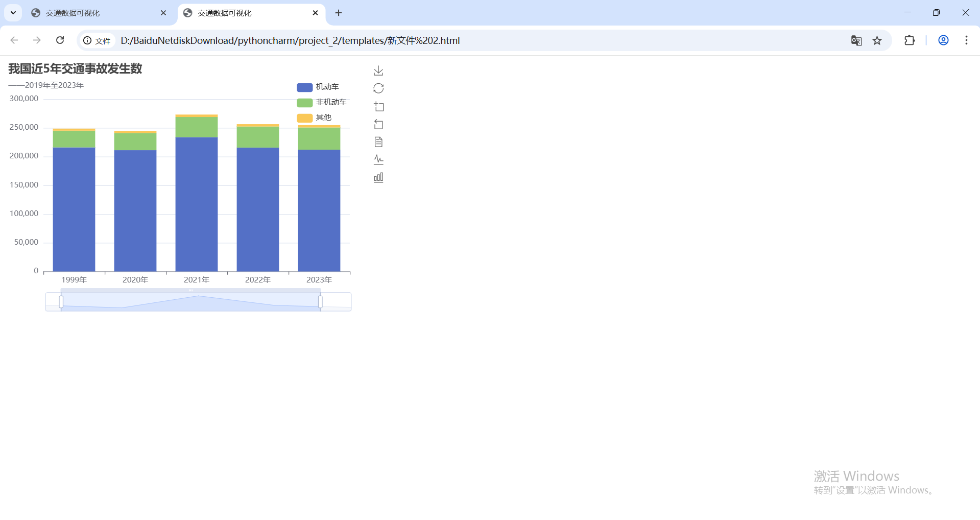This screenshot has width=980, height=520.
Task: Click subtitle 2019年至2023年
Action: pyautogui.click(x=54, y=85)
